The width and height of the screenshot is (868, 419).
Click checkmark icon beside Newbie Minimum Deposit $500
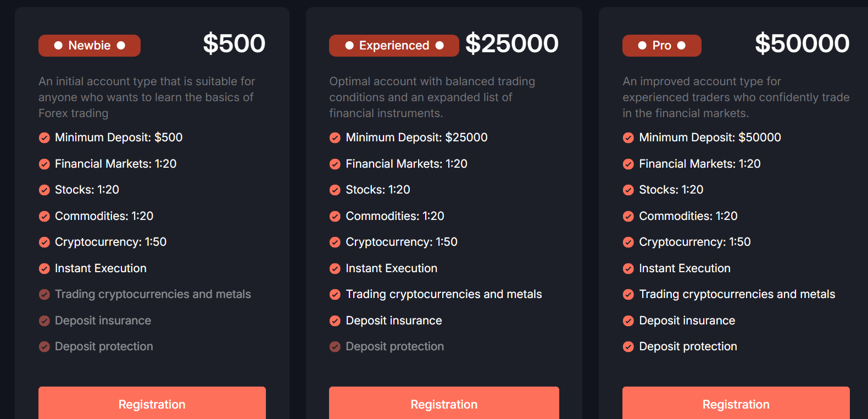(x=44, y=137)
